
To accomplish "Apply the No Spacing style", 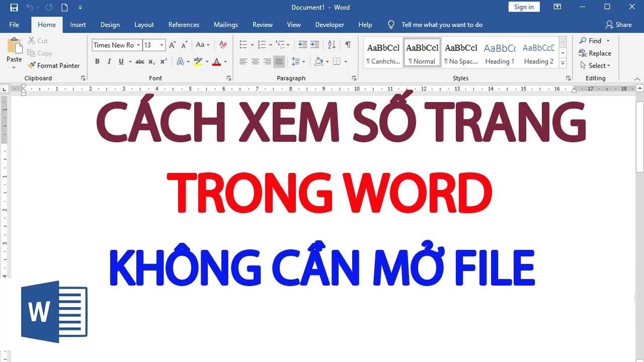I will point(461,53).
